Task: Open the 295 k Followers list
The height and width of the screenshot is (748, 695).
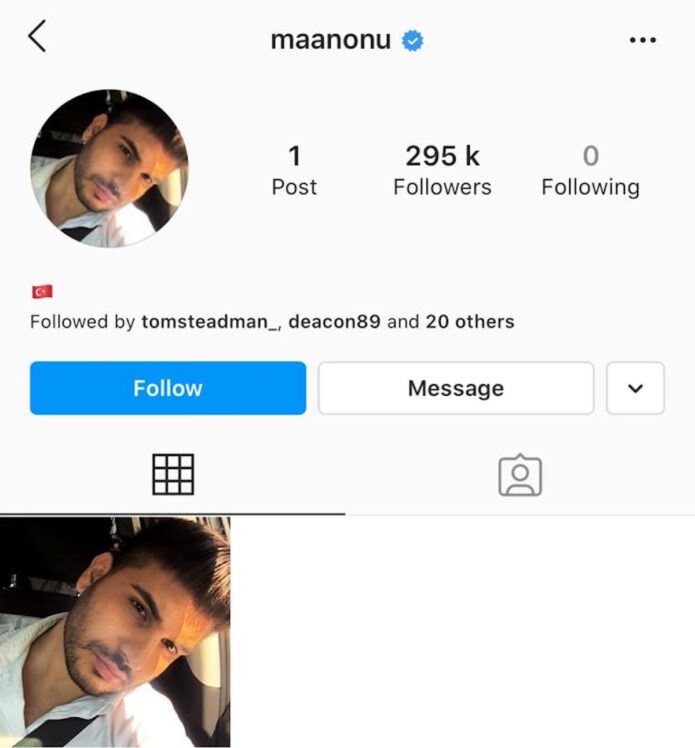Action: [442, 170]
